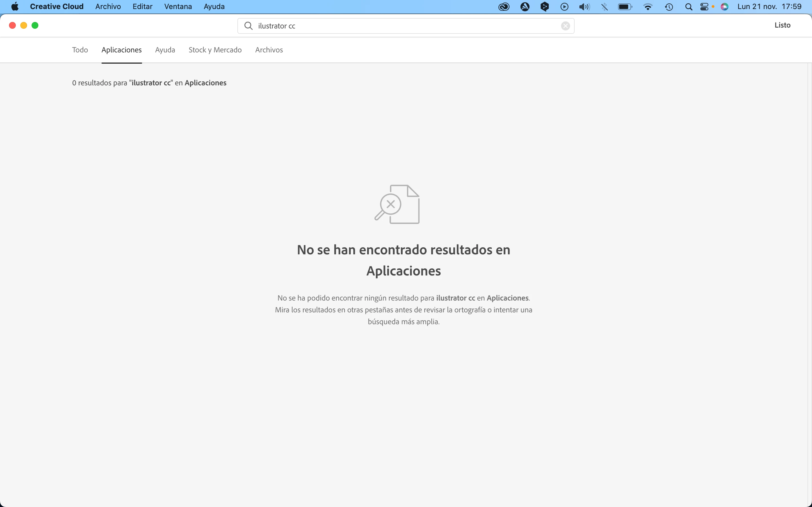Click the Listo button
Image resolution: width=812 pixels, height=507 pixels.
[x=782, y=25]
